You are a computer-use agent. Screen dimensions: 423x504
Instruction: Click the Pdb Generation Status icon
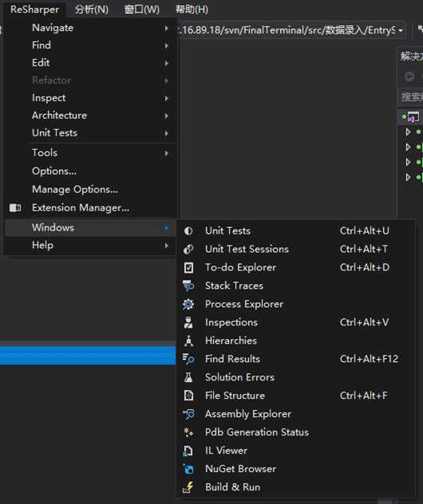click(188, 432)
